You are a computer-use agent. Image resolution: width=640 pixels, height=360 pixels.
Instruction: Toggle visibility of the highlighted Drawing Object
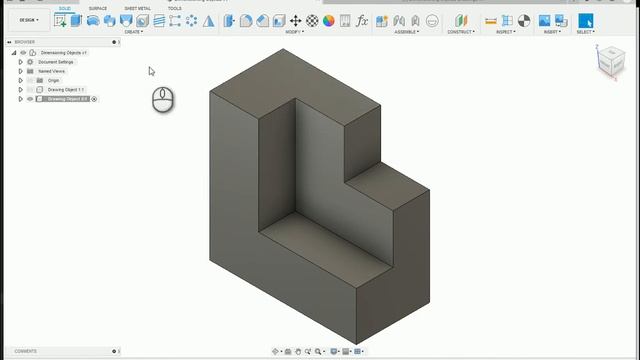(30, 99)
